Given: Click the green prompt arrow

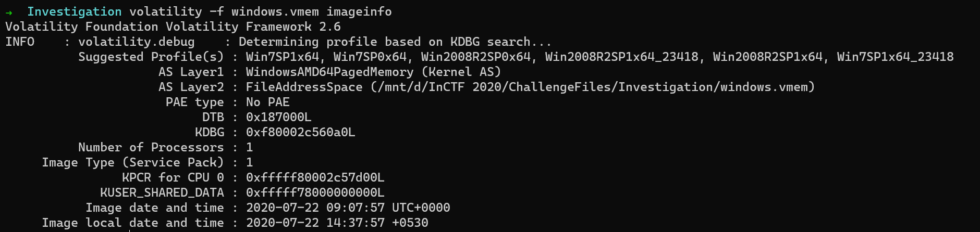Looking at the screenshot, I should (9, 12).
